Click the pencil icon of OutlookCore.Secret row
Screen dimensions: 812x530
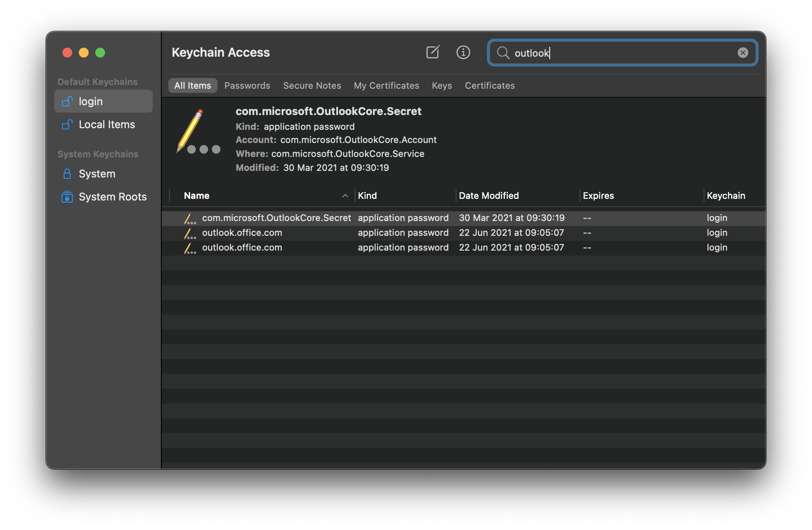(190, 218)
